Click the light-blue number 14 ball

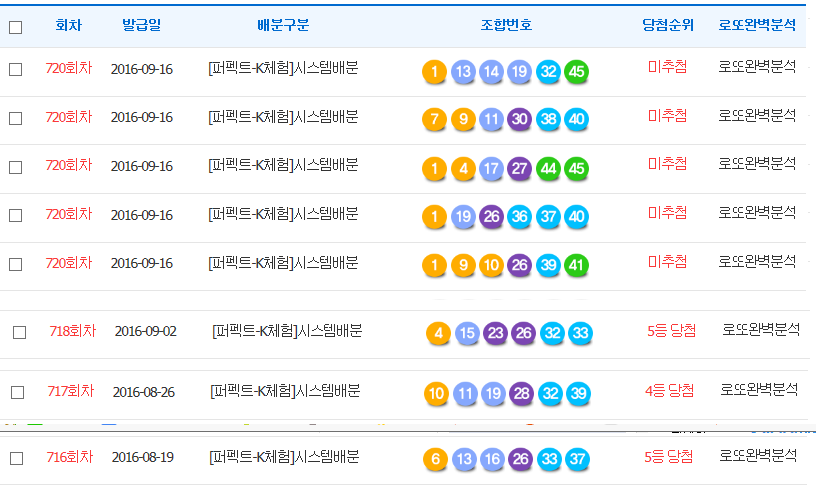(x=491, y=71)
